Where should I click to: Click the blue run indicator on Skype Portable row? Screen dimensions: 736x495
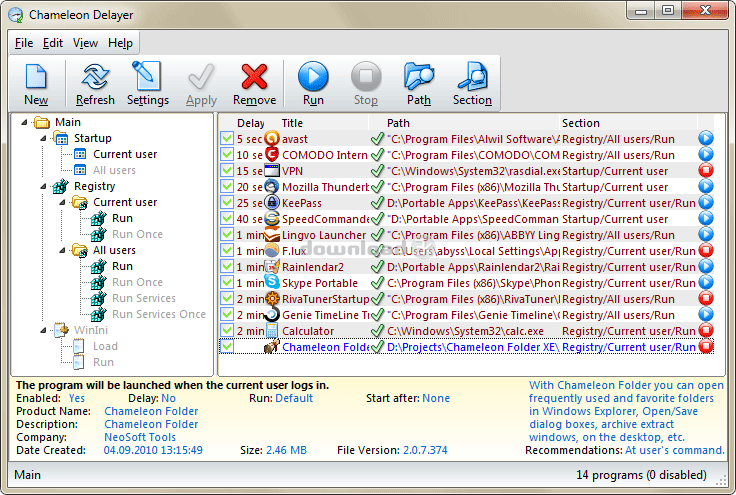705,282
